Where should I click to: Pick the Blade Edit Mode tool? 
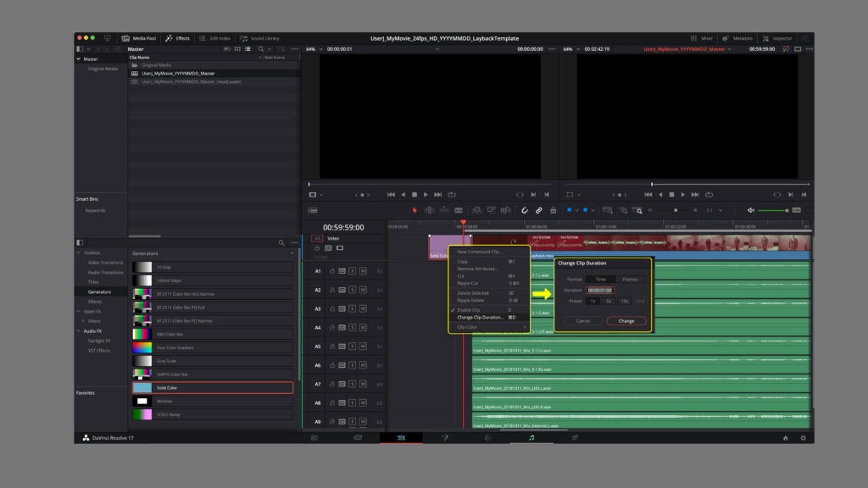point(459,210)
